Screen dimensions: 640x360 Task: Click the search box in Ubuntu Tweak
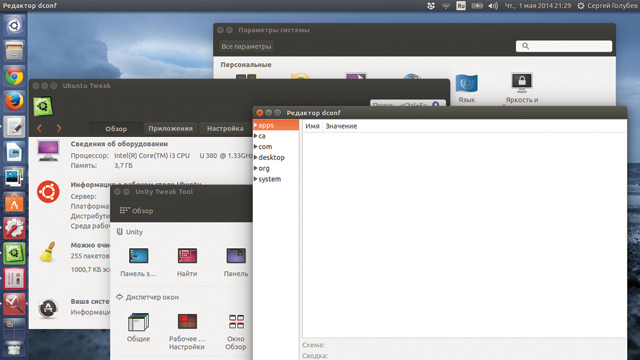407,104
